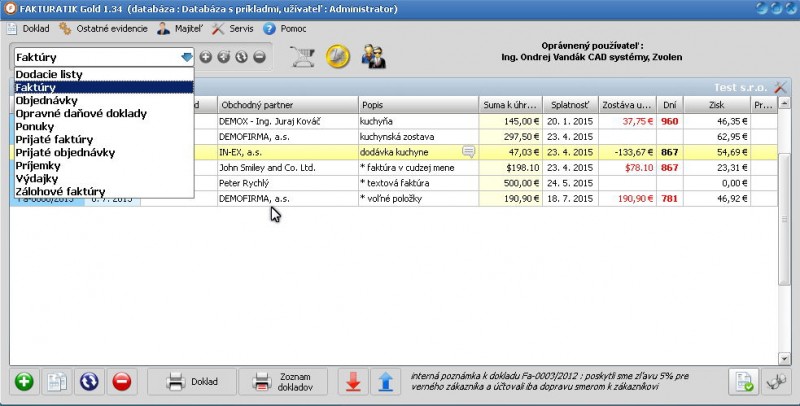Click the 62,95 € profit cell
The height and width of the screenshot is (406, 800).
[x=716, y=137]
